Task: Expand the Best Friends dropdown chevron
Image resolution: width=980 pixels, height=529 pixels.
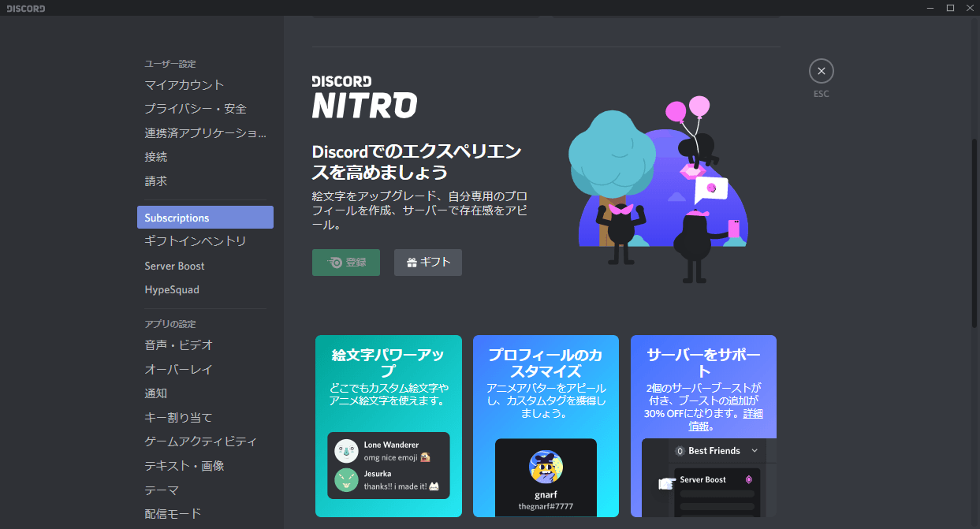Action: (755, 451)
